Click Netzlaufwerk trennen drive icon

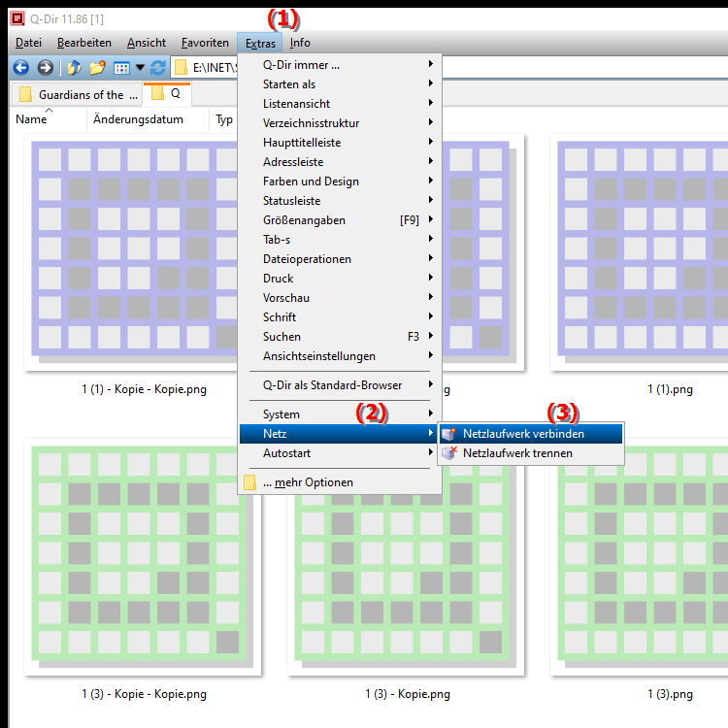click(449, 453)
